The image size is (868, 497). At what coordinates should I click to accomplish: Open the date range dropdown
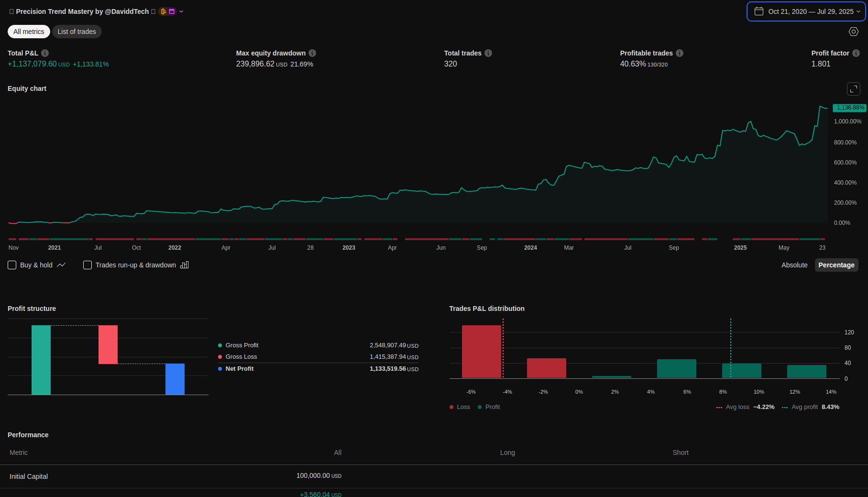point(806,11)
